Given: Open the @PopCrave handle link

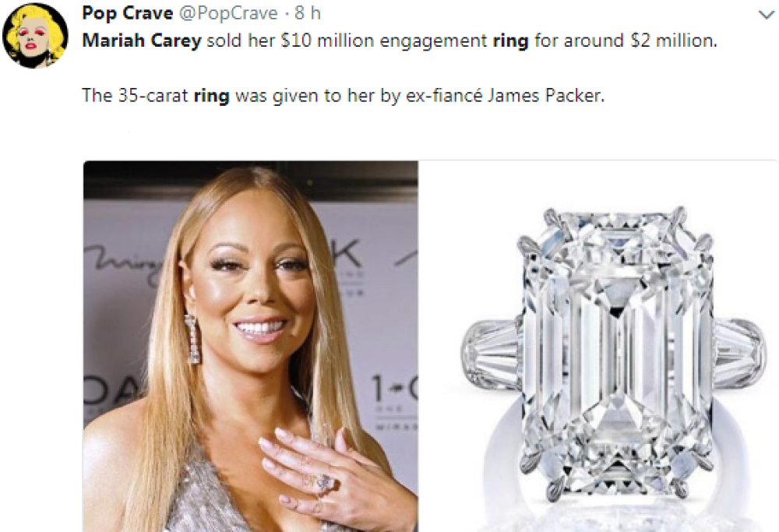Looking at the screenshot, I should click(228, 13).
